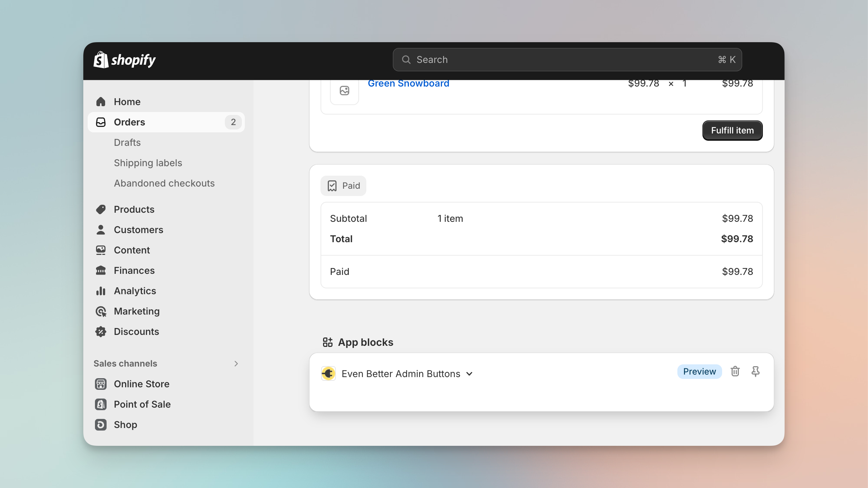
Task: Expand the Sales channels chevron
Action: coord(236,364)
